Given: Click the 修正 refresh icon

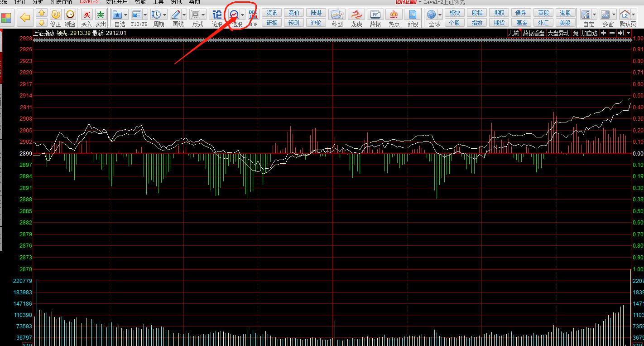Looking at the screenshot, I should tap(55, 15).
